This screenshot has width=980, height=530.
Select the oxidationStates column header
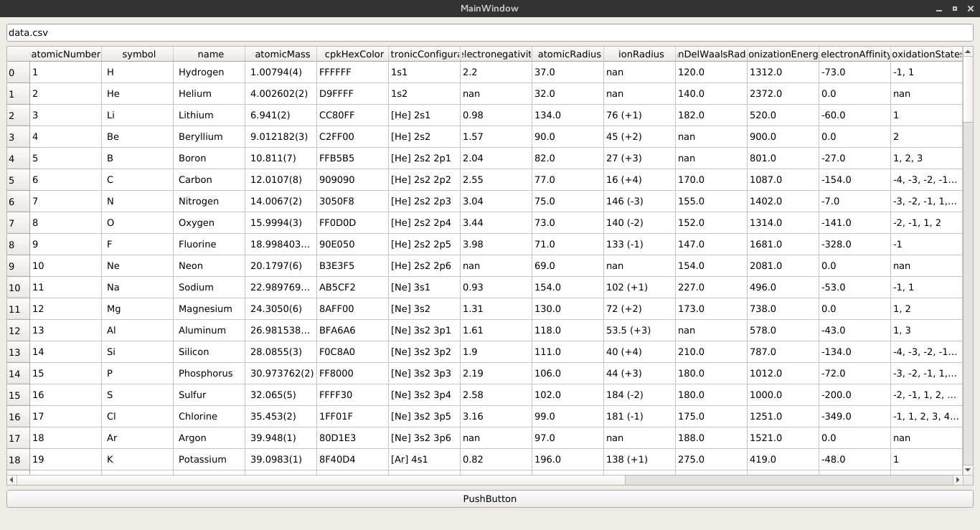coord(926,54)
